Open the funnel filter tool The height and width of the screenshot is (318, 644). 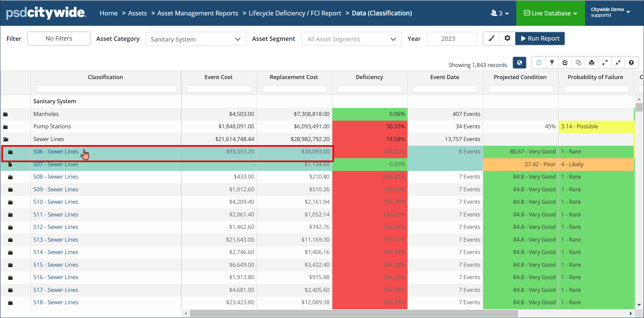[x=552, y=63]
